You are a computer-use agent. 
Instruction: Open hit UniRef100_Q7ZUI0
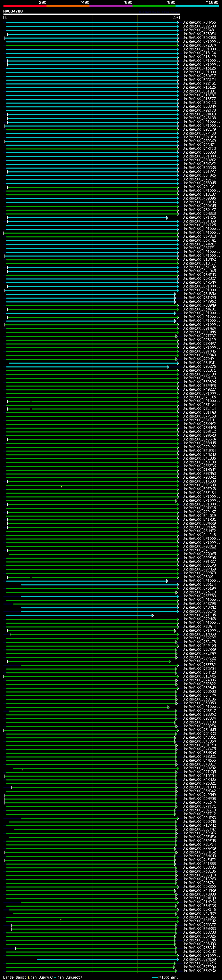pos(199,45)
